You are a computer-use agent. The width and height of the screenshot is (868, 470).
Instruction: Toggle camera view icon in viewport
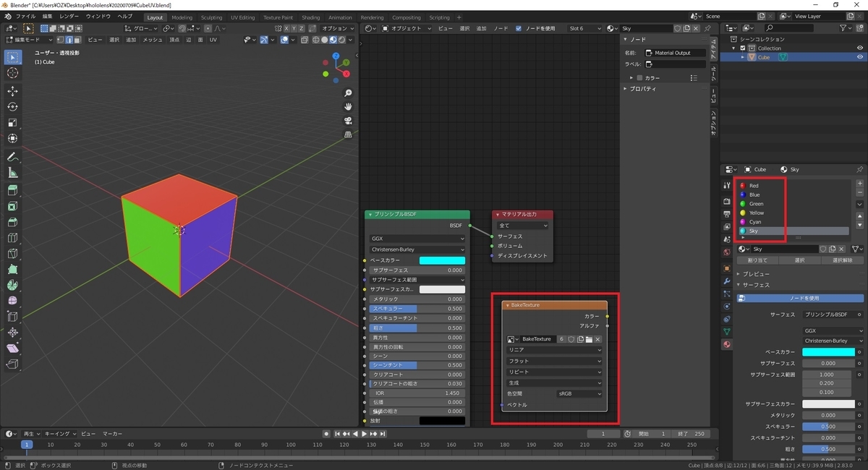click(348, 121)
